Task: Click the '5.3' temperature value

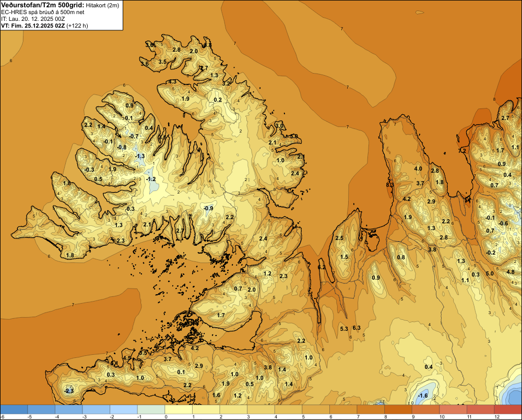Action: [344, 329]
